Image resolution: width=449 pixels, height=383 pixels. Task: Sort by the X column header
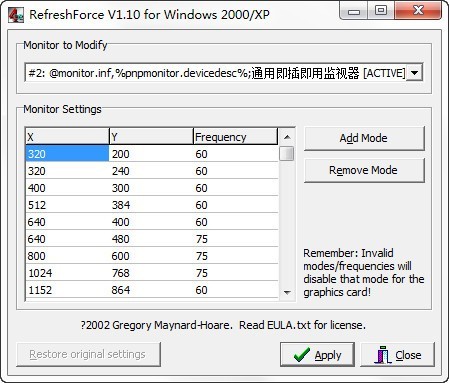[67, 137]
